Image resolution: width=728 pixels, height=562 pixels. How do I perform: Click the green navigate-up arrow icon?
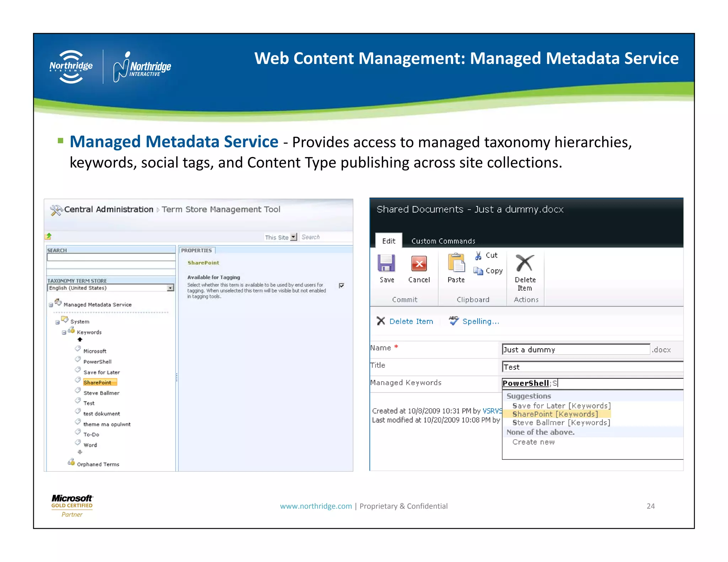point(49,236)
